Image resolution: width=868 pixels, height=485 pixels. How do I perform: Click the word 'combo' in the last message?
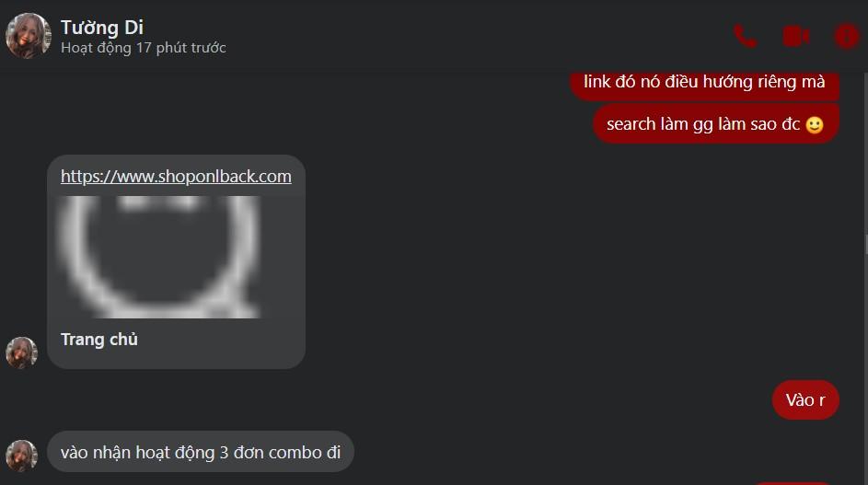point(295,453)
